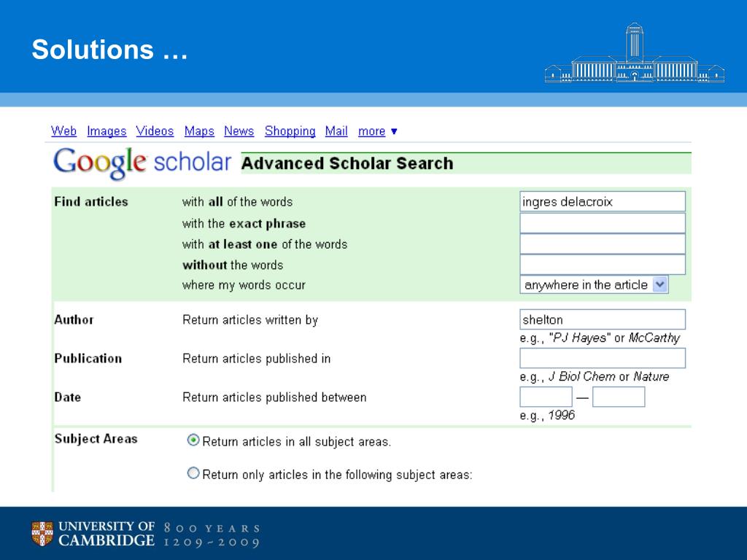This screenshot has height=560, width=747.
Task: Open the 'anywhere in the article' dropdown
Action: (x=594, y=285)
